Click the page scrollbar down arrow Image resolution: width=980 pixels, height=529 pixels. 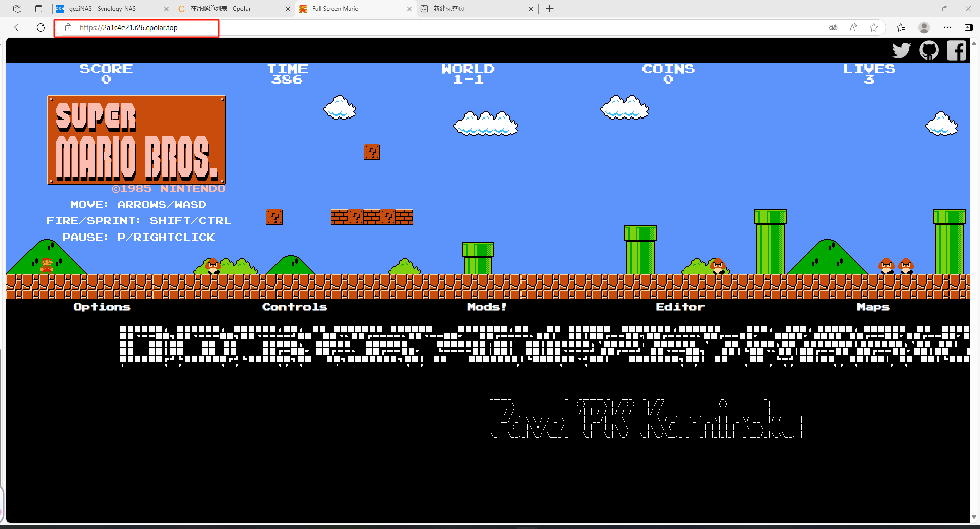tap(974, 517)
